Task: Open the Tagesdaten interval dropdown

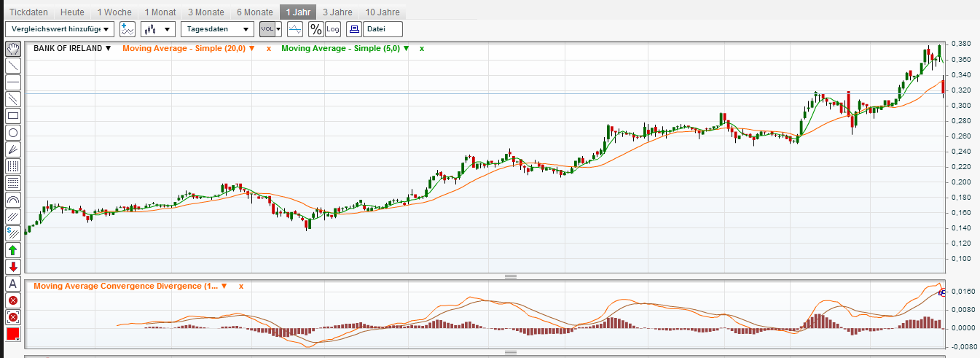Action: tap(218, 29)
